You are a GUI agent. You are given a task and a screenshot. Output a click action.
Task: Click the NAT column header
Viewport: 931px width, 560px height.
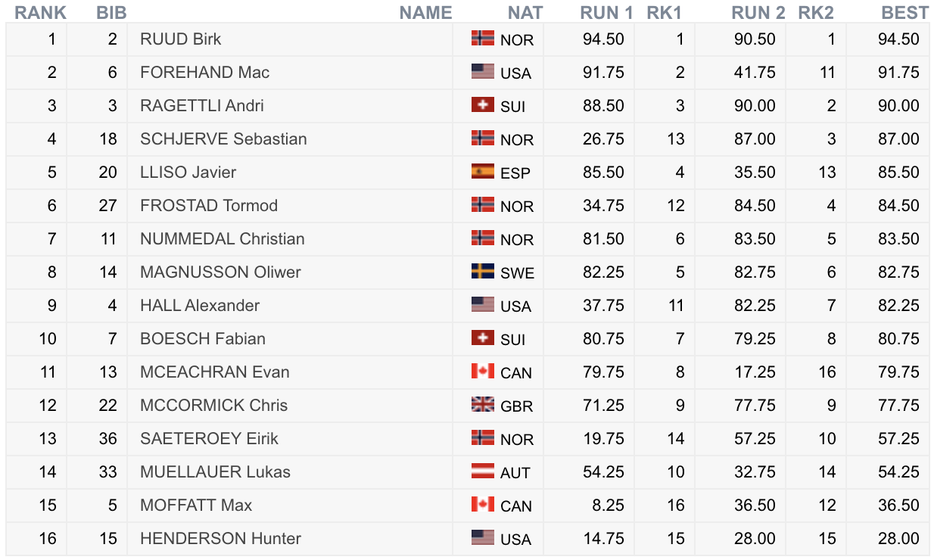525,13
